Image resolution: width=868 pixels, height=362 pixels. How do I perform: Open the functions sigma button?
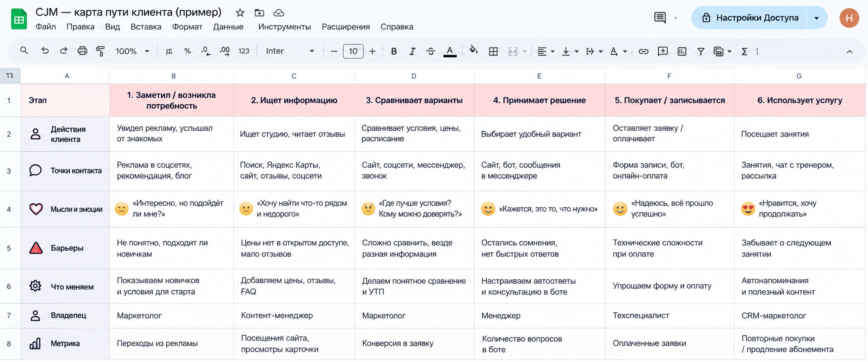click(744, 51)
